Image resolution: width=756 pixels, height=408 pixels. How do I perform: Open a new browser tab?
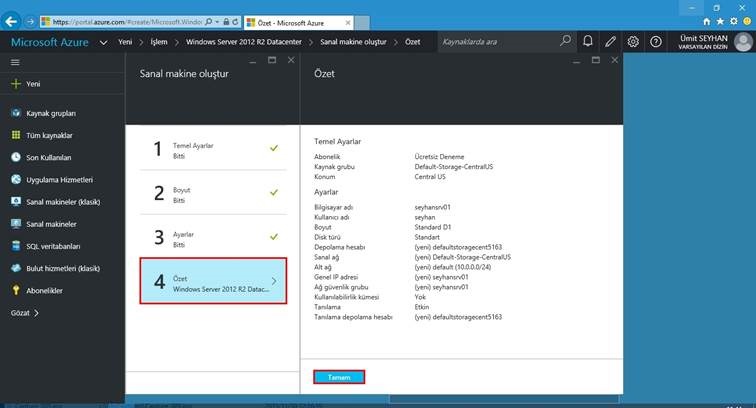[x=362, y=23]
